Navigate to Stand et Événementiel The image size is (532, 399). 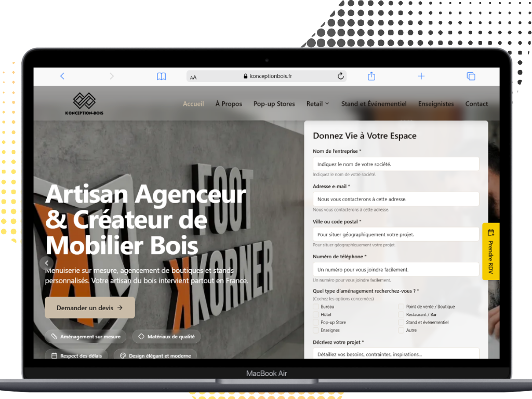coord(374,104)
